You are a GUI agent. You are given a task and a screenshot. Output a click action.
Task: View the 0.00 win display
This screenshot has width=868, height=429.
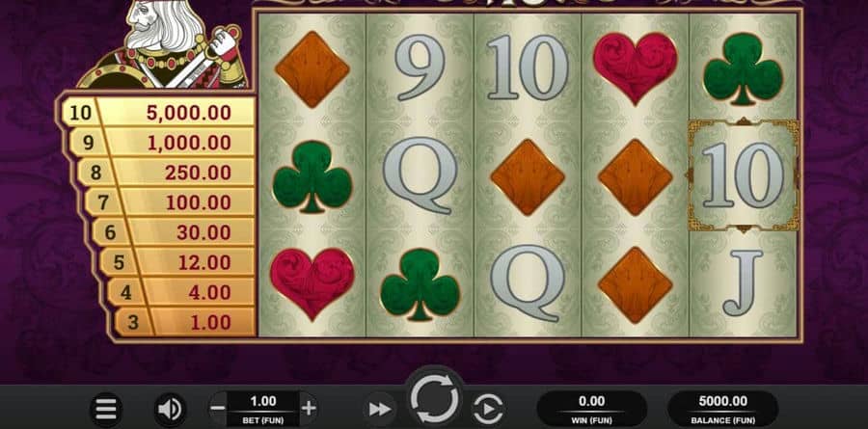coord(592,409)
